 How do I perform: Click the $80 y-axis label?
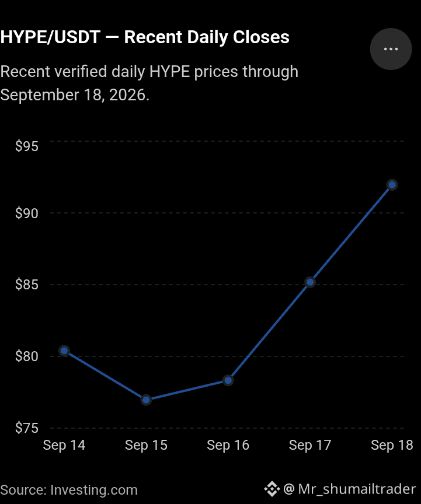click(27, 356)
